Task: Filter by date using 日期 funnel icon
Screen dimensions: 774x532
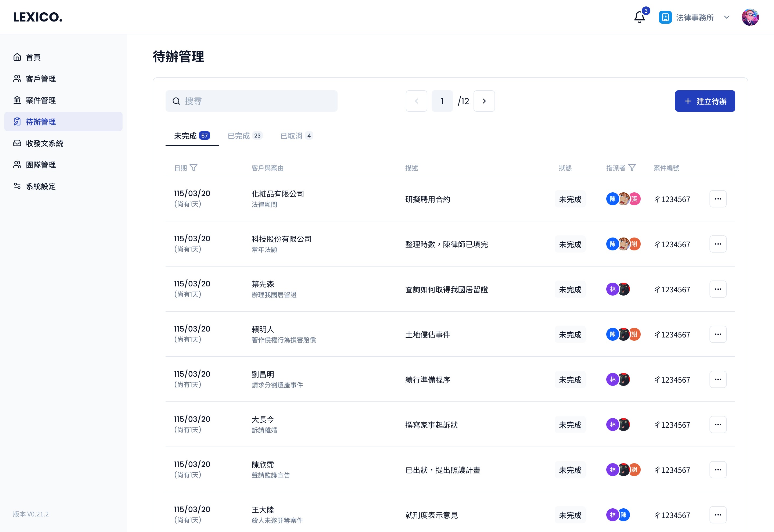Action: 194,168
